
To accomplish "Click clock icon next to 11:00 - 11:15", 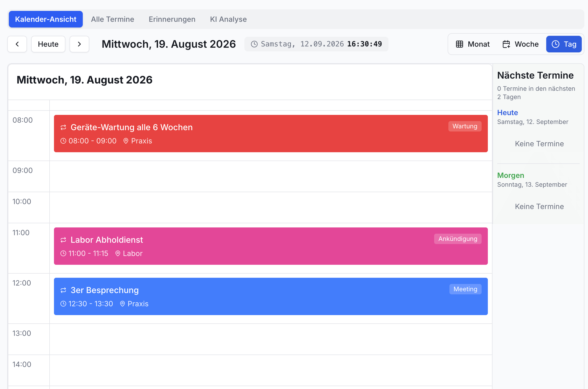I will [x=63, y=253].
